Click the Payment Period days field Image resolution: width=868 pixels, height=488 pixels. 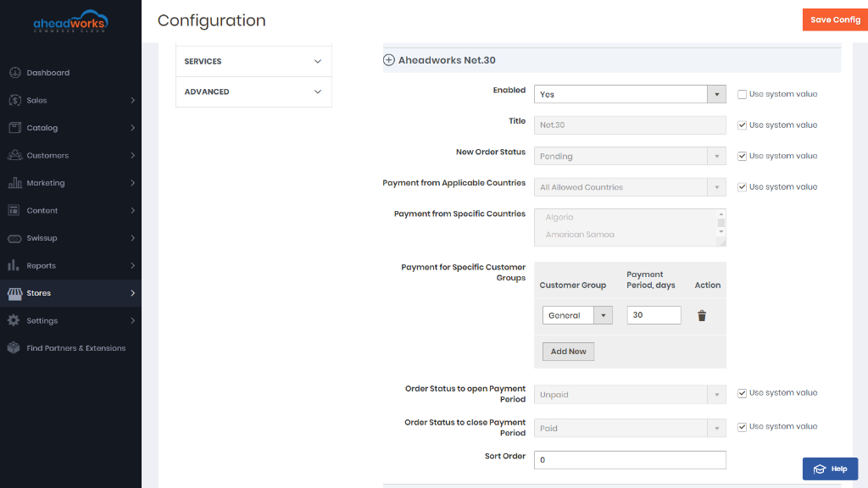654,315
